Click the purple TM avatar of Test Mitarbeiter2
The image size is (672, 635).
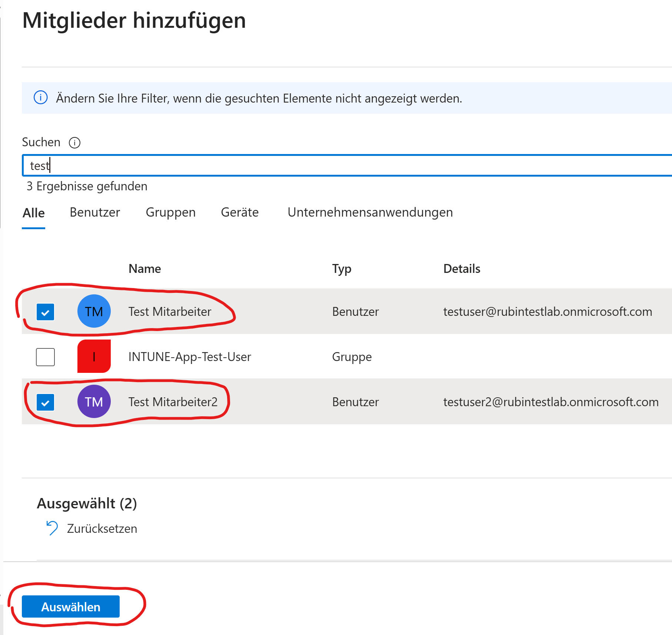[94, 402]
